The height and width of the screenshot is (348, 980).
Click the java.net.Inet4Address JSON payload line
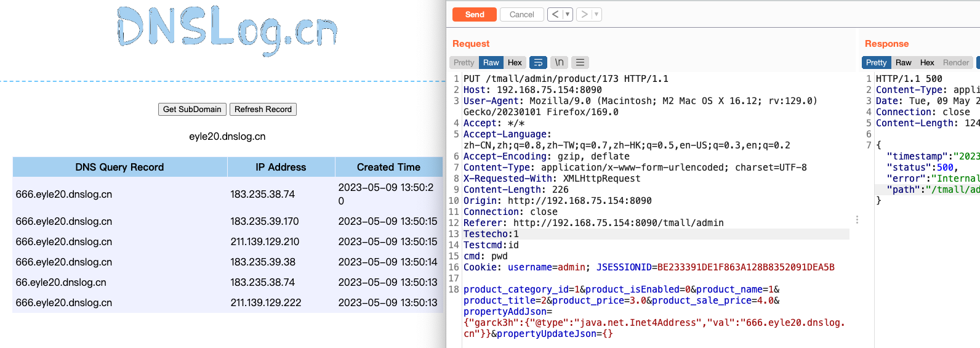[654, 322]
